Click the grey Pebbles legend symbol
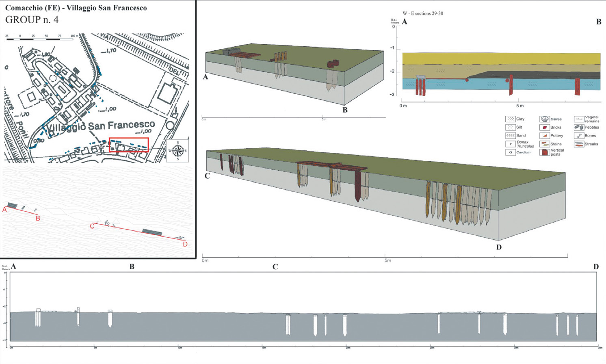606x364 pixels. click(579, 127)
